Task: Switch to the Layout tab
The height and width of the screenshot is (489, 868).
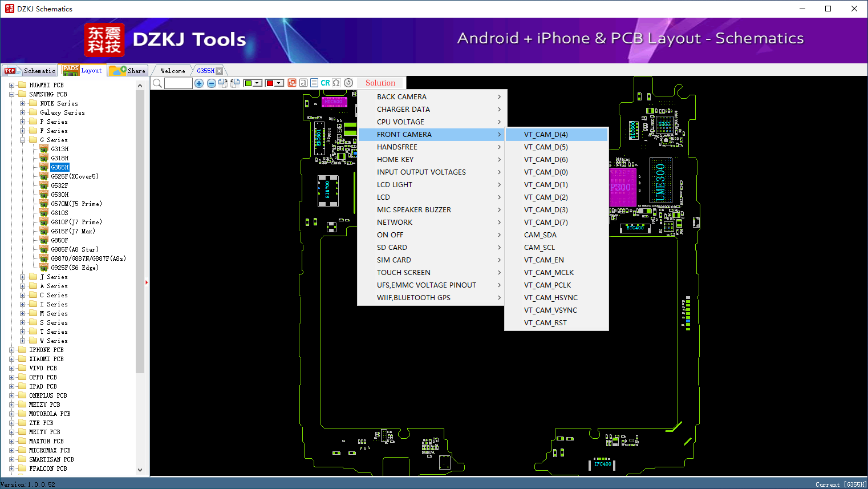Action: [83, 70]
